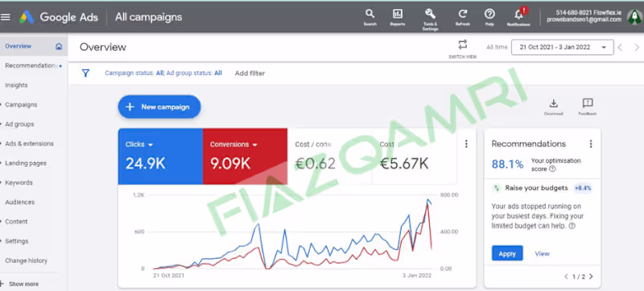Show previous recommendation with left chevron

567,276
